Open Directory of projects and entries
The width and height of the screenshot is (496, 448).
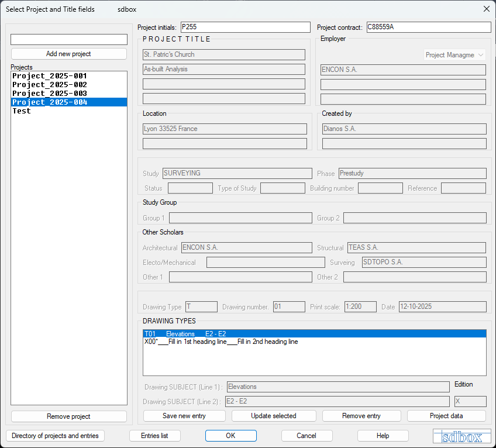(x=55, y=436)
